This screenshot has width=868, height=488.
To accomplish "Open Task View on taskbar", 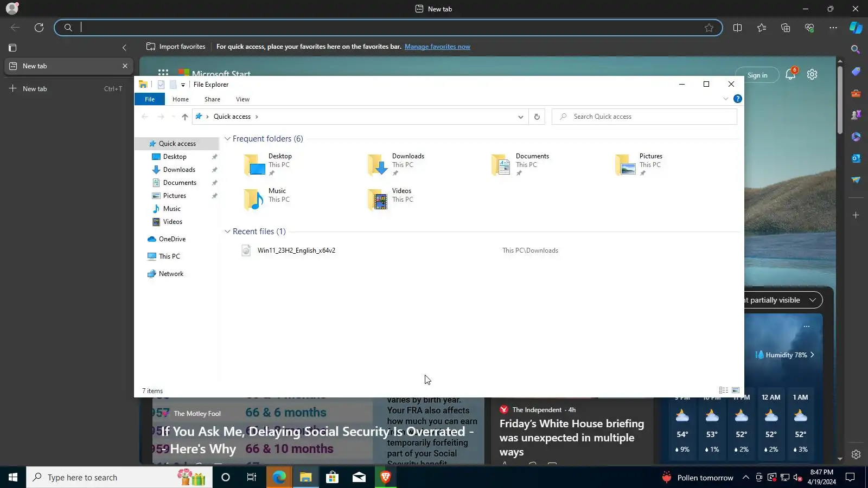I will point(252,477).
